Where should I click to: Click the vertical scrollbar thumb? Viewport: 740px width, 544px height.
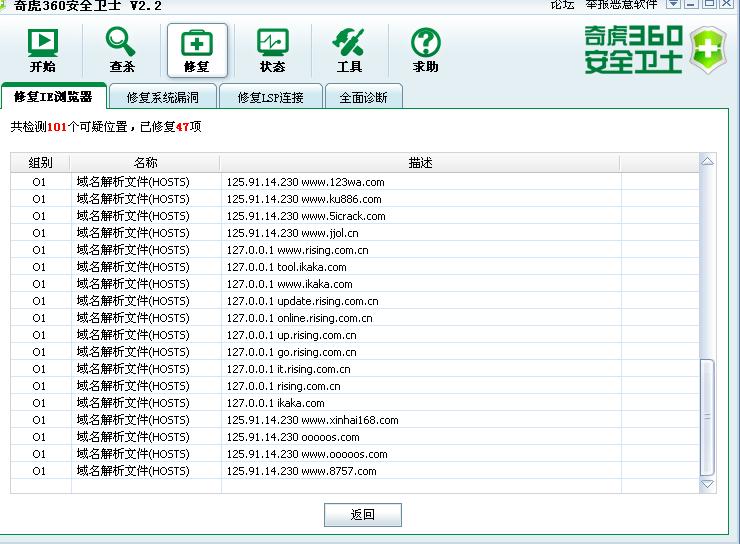pyautogui.click(x=707, y=417)
